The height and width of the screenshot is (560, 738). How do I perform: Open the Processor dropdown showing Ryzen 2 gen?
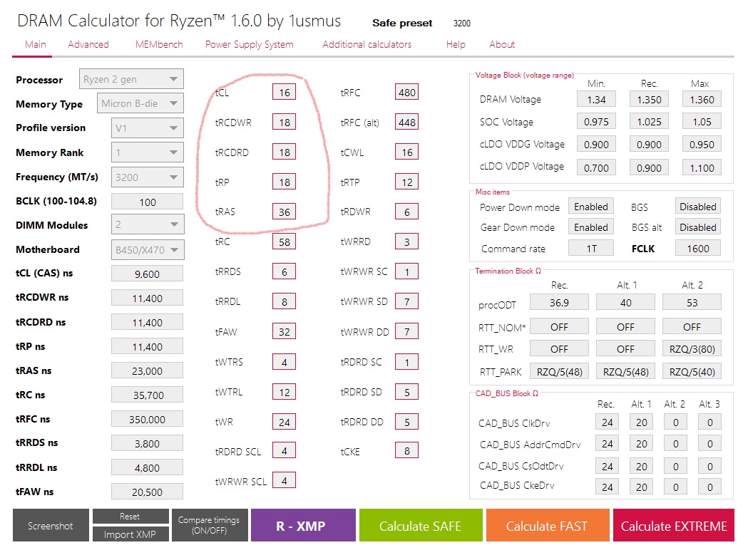coord(131,79)
